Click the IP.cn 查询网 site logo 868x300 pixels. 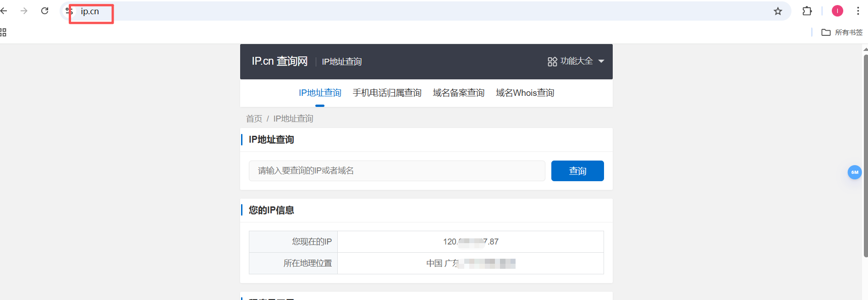tap(280, 61)
